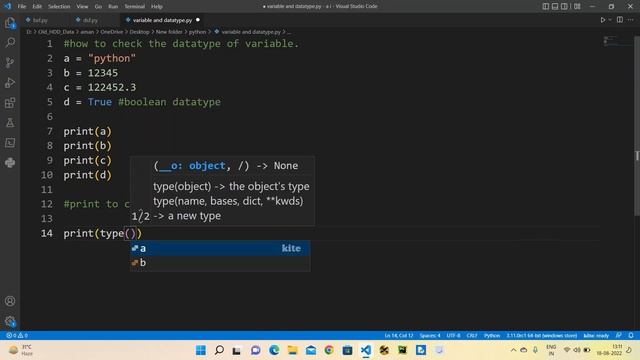640x360 pixels.
Task: Open the Testing flask view
Action: 10,122
